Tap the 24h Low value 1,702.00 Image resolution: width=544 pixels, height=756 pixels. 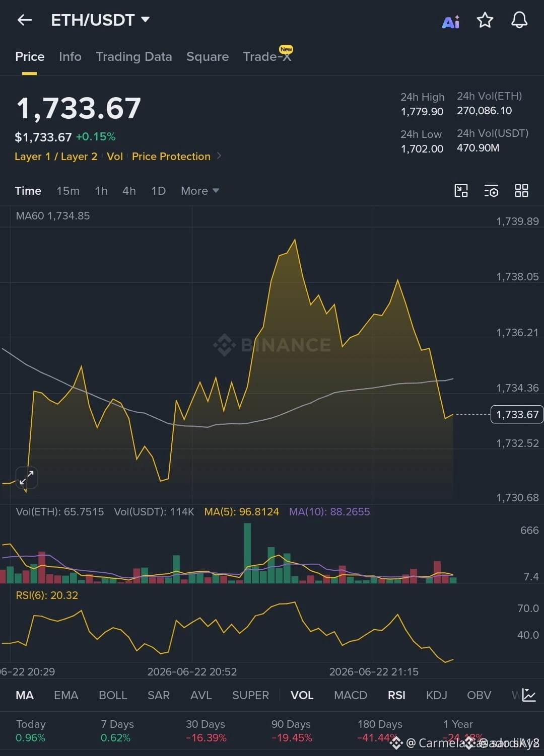(x=422, y=148)
